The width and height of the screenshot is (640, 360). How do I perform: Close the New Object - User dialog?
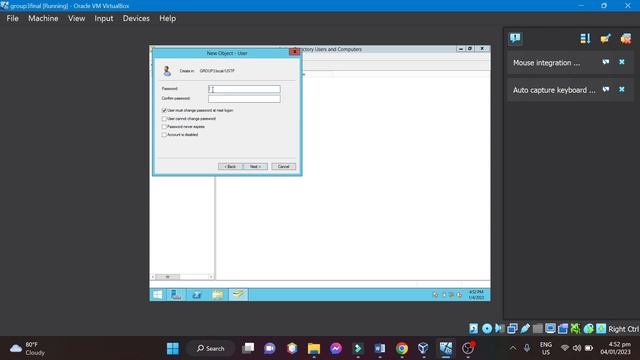294,52
